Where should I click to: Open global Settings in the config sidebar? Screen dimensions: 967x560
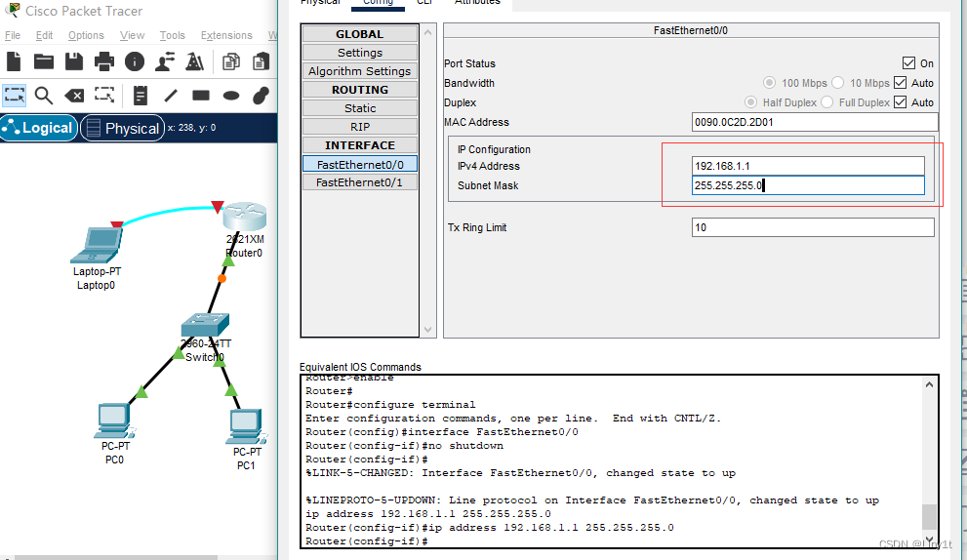360,53
